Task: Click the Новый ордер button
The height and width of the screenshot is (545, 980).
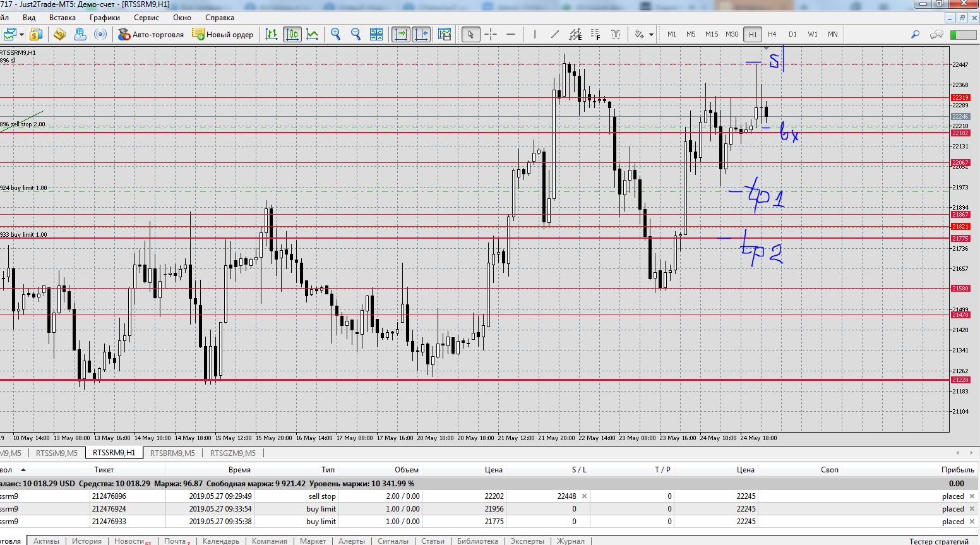Action: pos(223,34)
